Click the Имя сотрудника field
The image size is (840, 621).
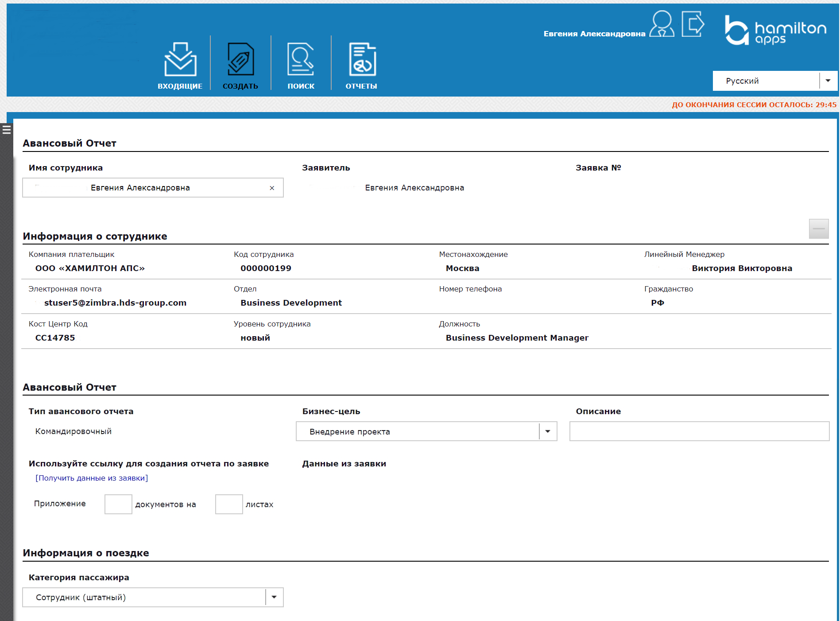click(146, 188)
